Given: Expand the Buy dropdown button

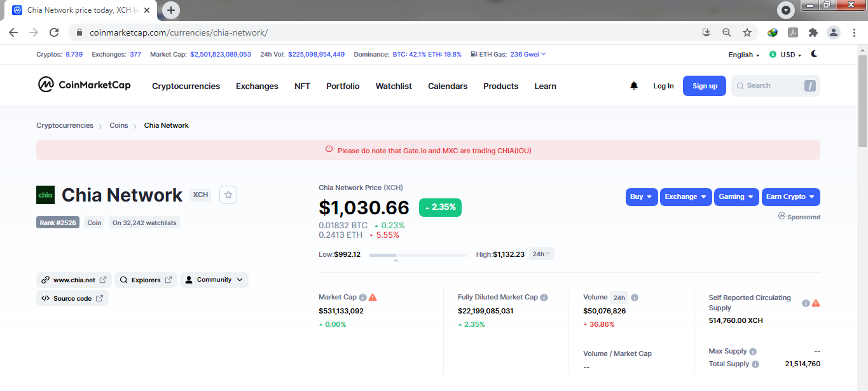Looking at the screenshot, I should pyautogui.click(x=642, y=197).
